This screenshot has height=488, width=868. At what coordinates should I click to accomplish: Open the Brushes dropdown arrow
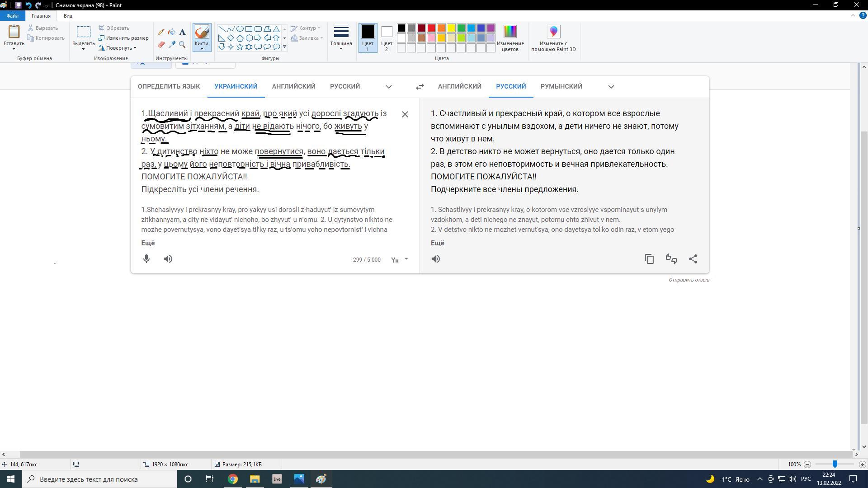202,49
